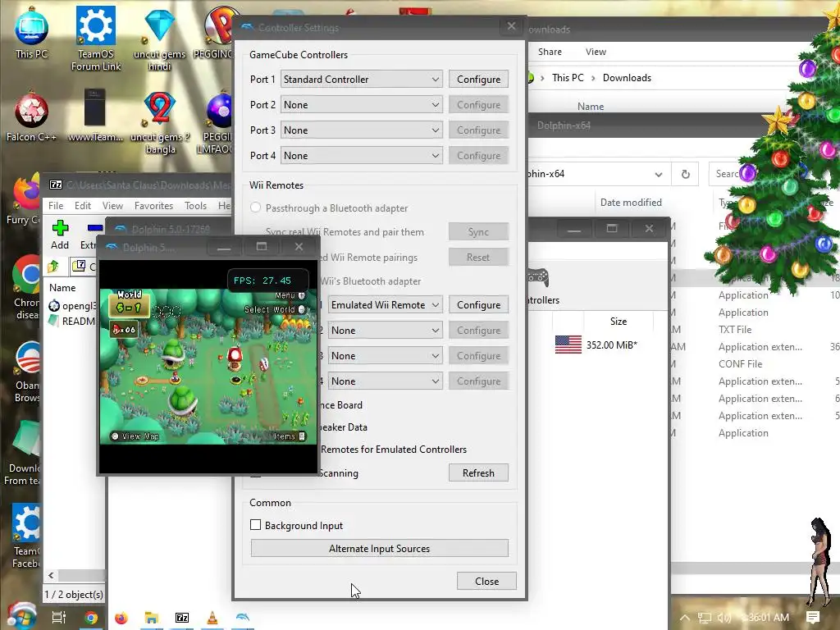
Task: Open the second Wii Remote None dropdown
Action: coord(386,330)
